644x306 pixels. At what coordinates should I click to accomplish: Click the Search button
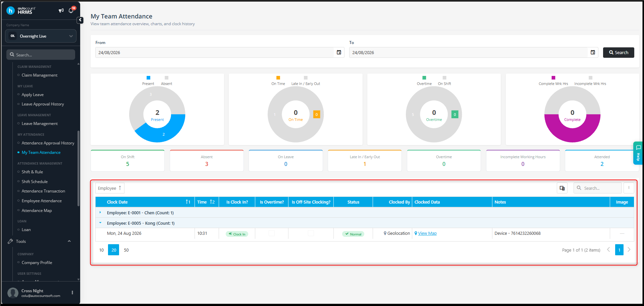pyautogui.click(x=619, y=52)
